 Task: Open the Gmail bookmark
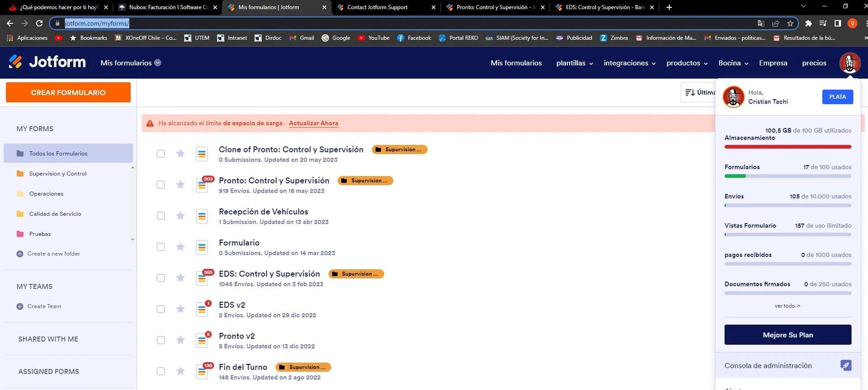point(302,38)
